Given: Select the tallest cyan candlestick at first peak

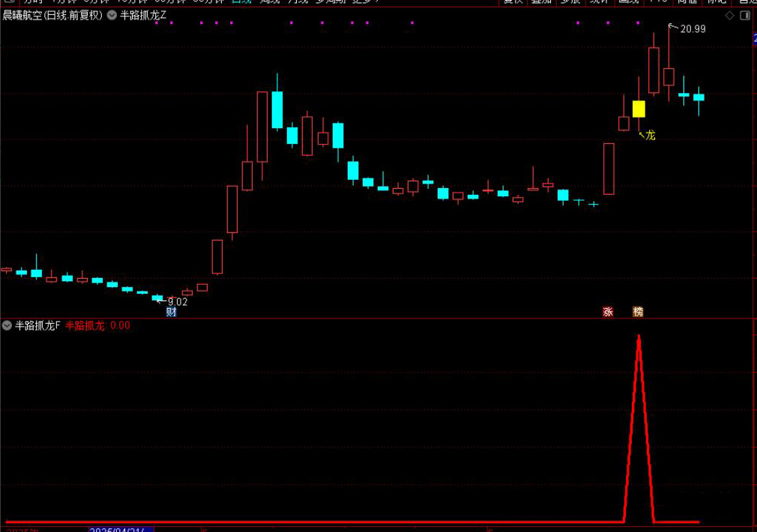Looking at the screenshot, I should [x=277, y=109].
